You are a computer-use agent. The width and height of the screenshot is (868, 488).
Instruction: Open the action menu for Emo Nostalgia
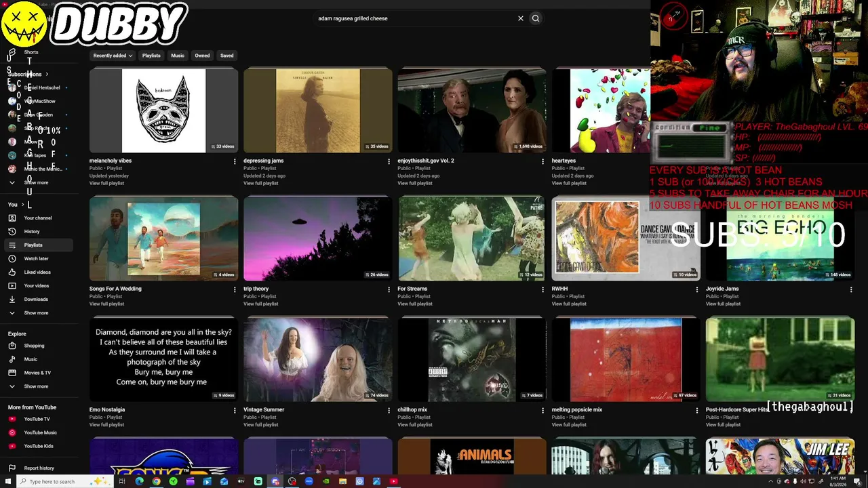click(235, 410)
